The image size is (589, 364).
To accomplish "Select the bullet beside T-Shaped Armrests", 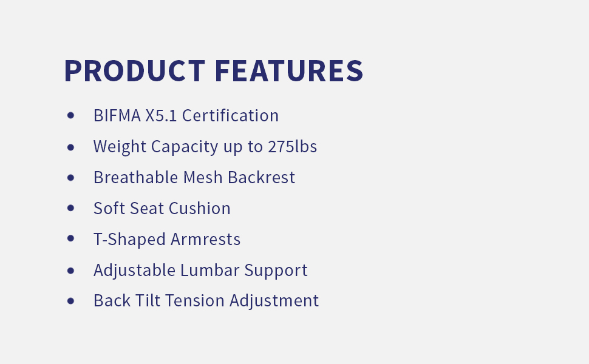I will 71,238.
